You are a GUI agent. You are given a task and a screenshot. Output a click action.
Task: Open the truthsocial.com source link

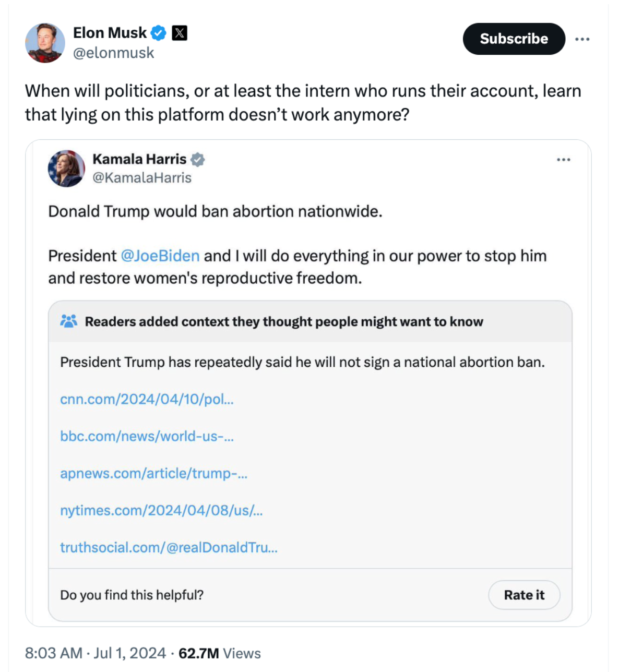coord(169,547)
